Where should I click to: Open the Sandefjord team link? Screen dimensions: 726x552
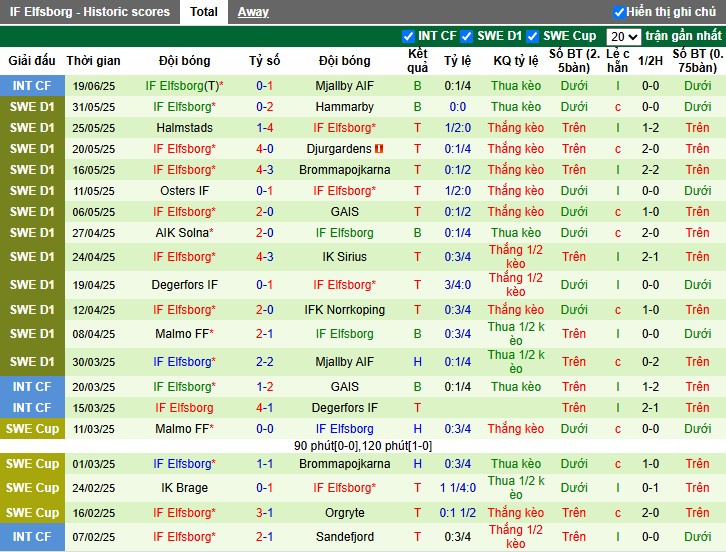[344, 537]
